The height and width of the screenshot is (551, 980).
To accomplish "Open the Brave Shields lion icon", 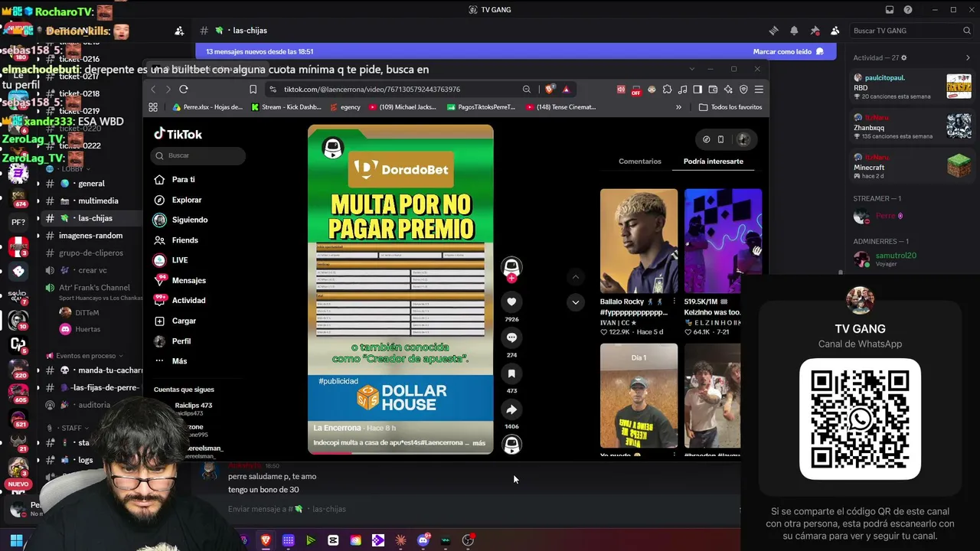I will pyautogui.click(x=549, y=90).
